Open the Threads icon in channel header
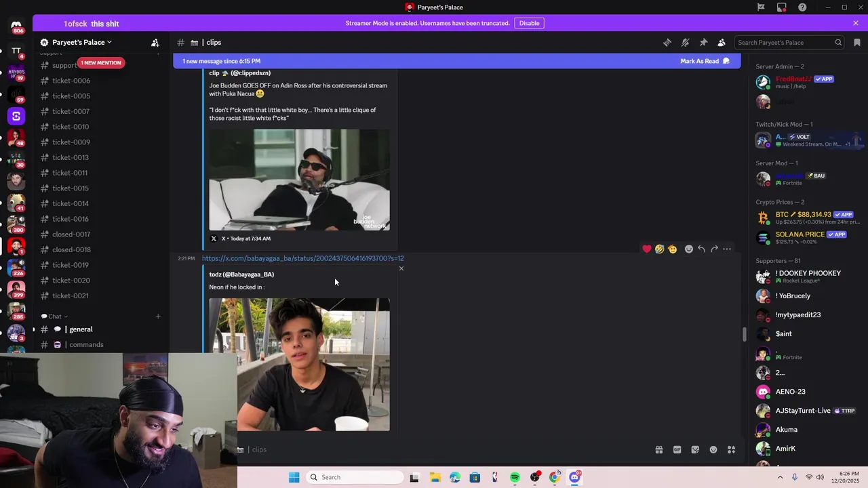The height and width of the screenshot is (488, 868). coord(667,43)
